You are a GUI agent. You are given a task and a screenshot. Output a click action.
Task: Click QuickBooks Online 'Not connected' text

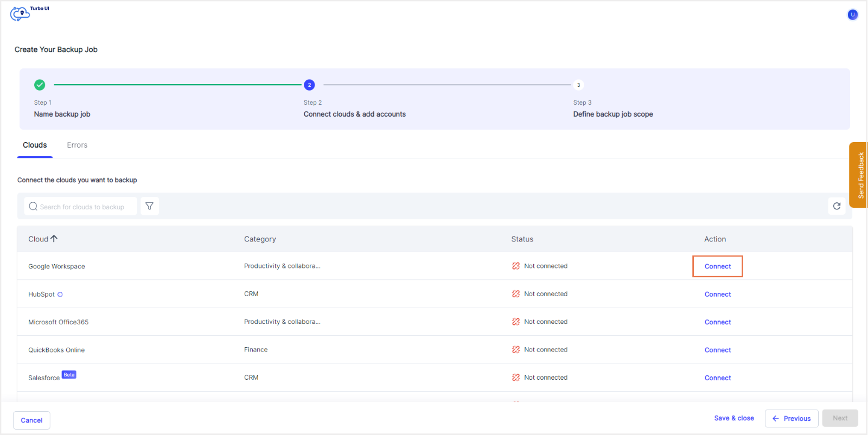546,350
